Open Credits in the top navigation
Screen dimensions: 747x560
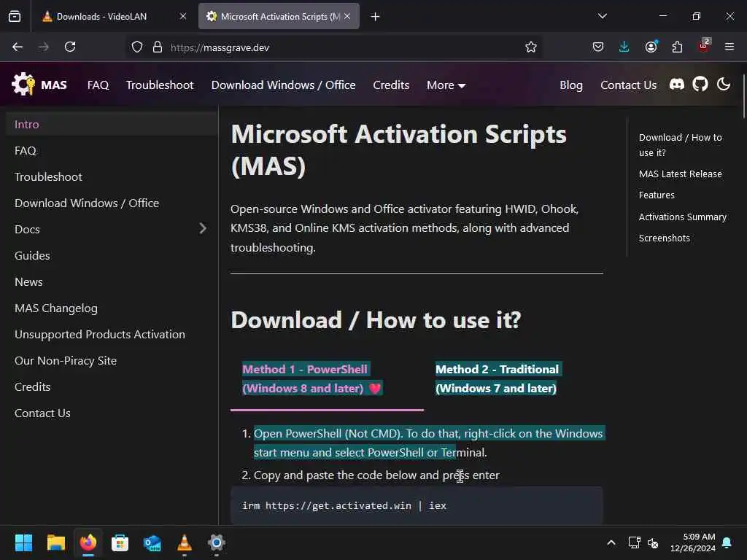click(x=391, y=85)
